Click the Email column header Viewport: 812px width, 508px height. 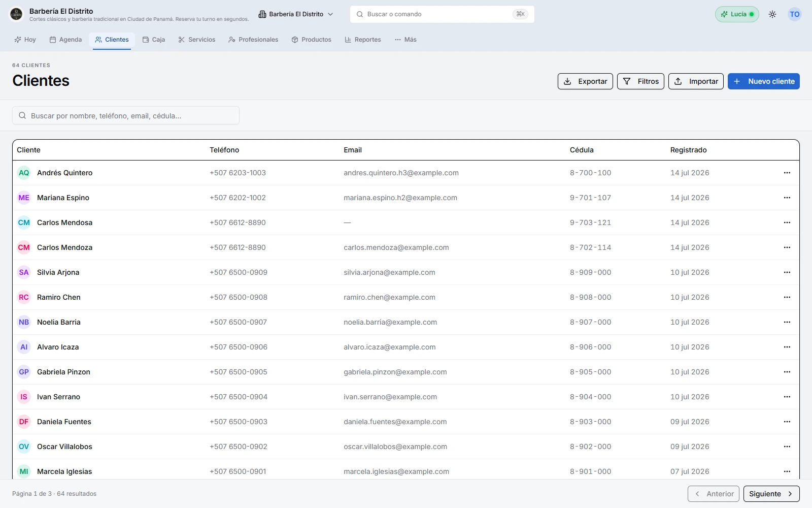click(353, 150)
